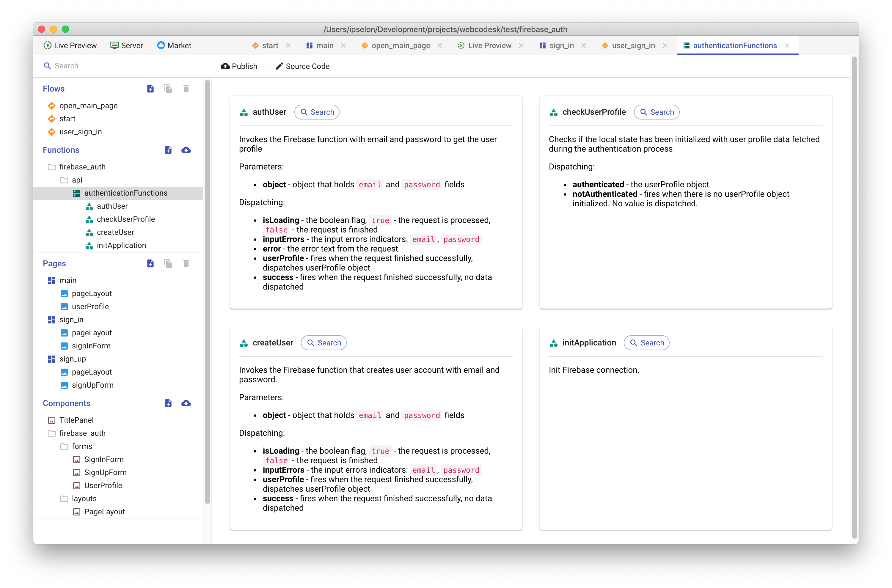Click the add new function file icon
Viewport: 892px width, 588px height.
click(168, 150)
